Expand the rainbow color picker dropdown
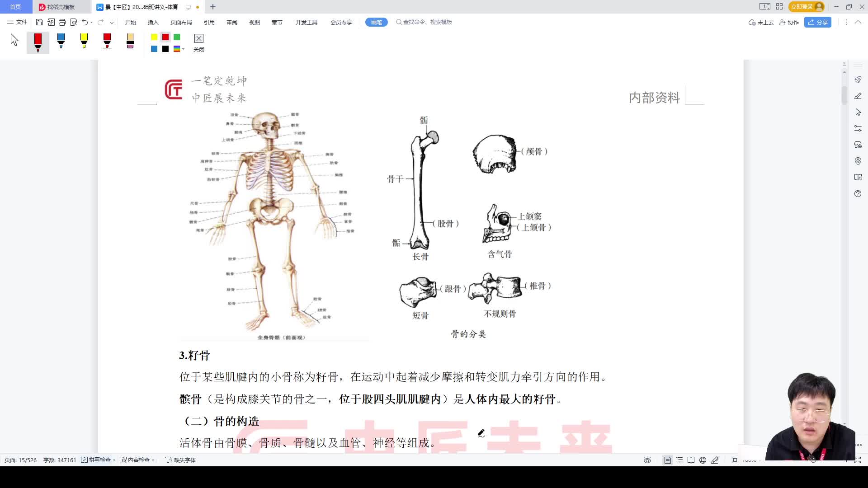The width and height of the screenshot is (868, 488). coord(183,50)
